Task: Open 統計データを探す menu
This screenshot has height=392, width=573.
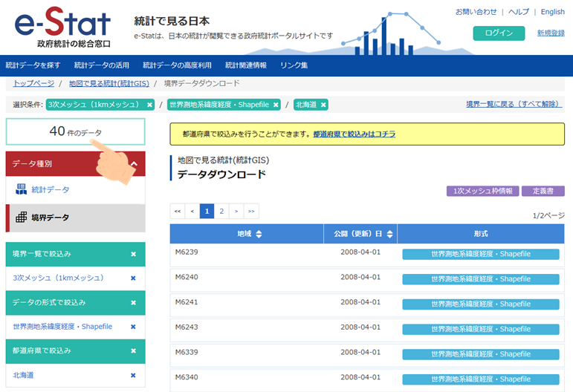Action: [x=33, y=65]
